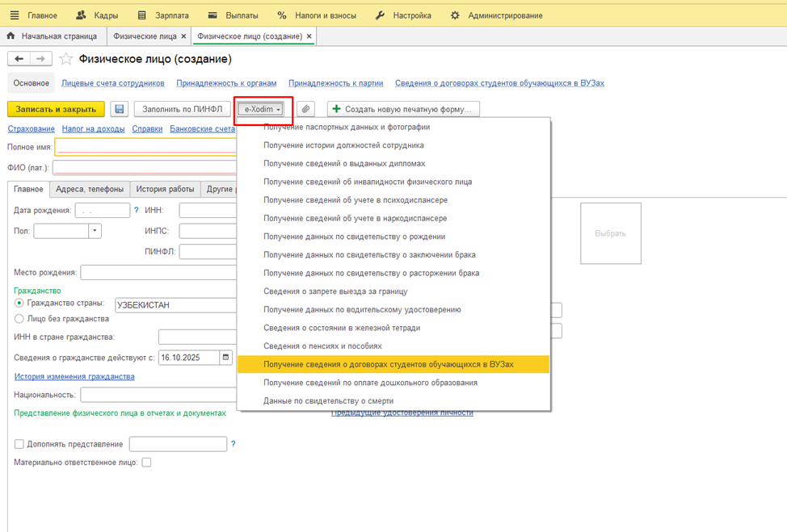Enable the Дополнять представление checkbox
Image resolution: width=787 pixels, height=532 pixels.
point(19,444)
